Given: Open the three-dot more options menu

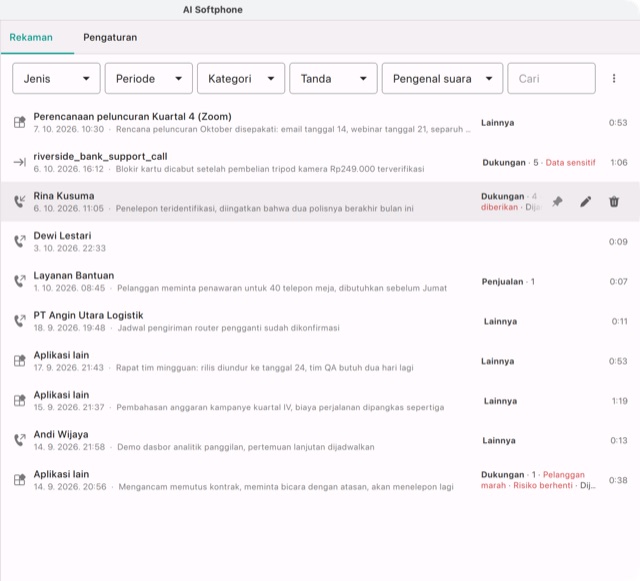Looking at the screenshot, I should click(x=614, y=78).
